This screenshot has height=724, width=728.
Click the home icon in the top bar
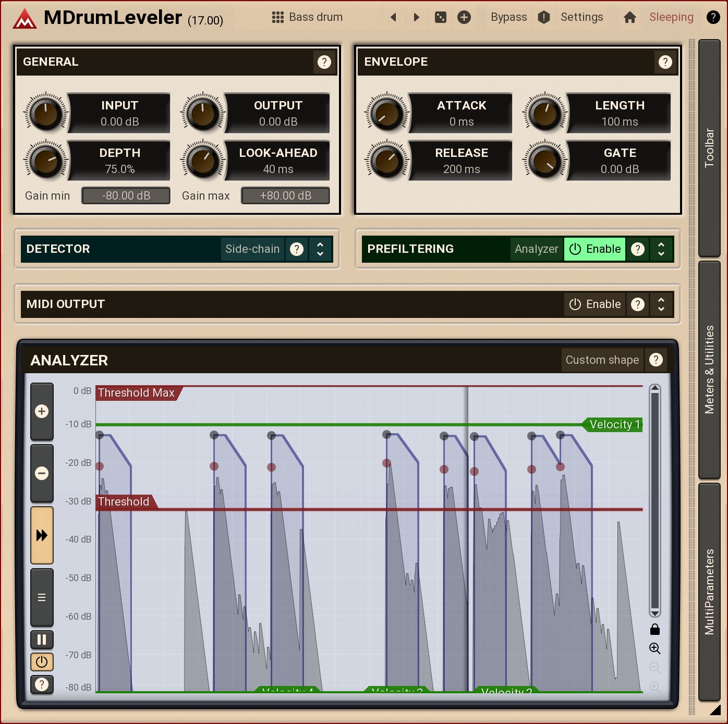point(629,17)
